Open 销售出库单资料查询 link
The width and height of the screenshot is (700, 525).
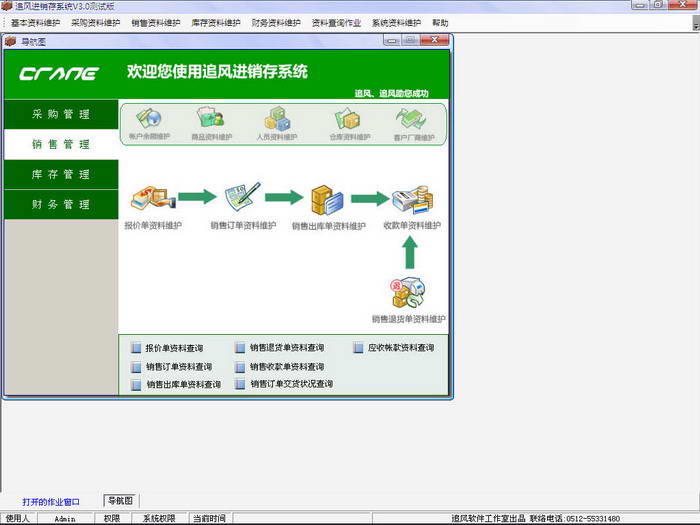pos(184,384)
